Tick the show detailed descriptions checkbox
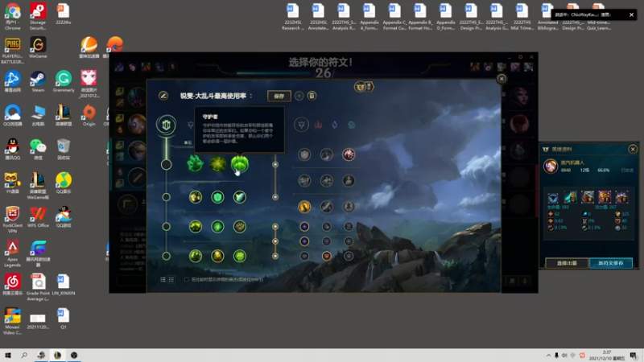Viewport: 644px width, 362px height. pyautogui.click(x=187, y=279)
